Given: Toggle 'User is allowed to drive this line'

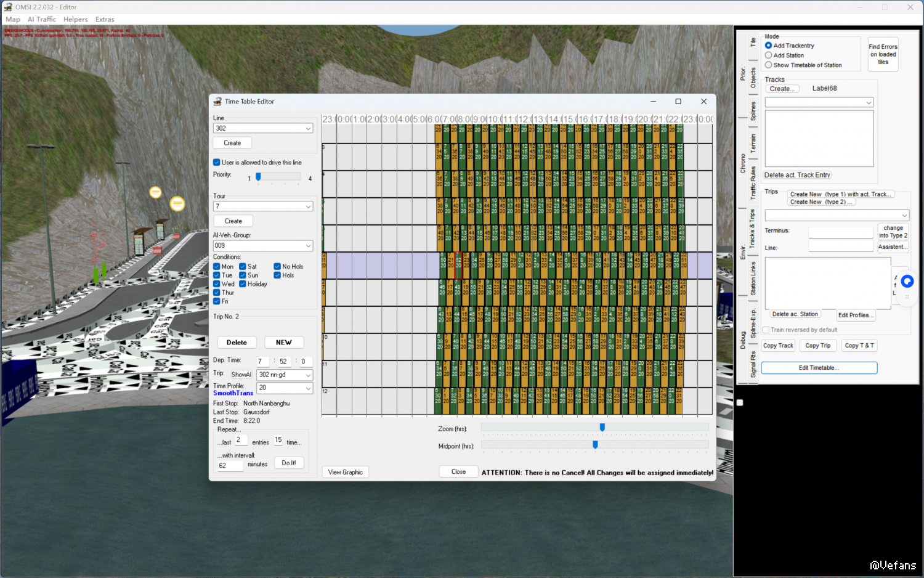Looking at the screenshot, I should [217, 163].
